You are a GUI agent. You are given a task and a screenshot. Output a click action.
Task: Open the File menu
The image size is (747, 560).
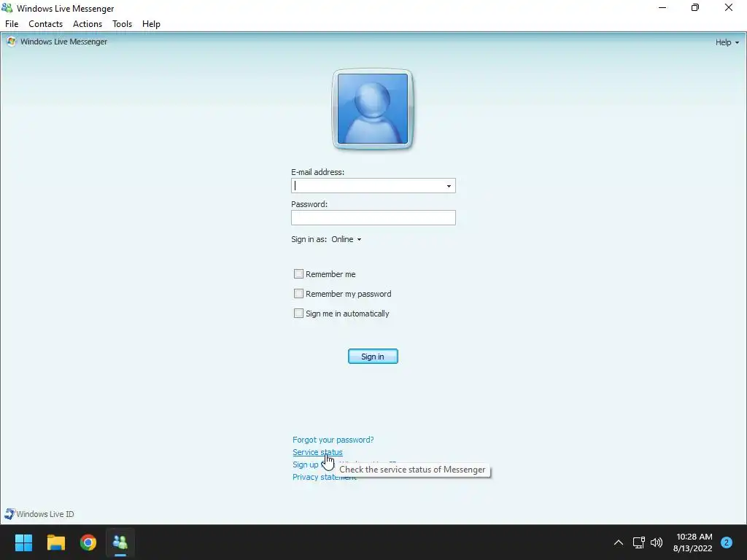coord(12,24)
